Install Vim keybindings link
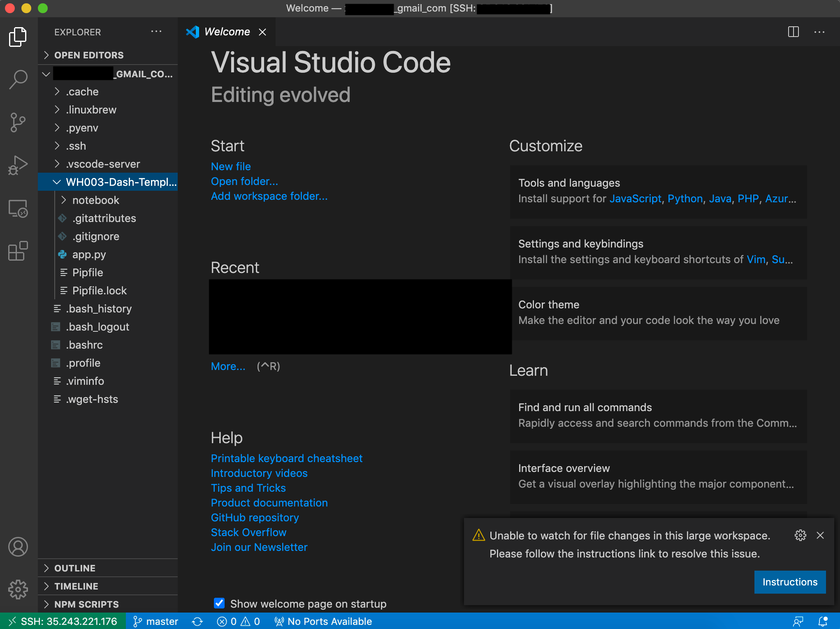Screen dimensions: 840x629 [756, 259]
